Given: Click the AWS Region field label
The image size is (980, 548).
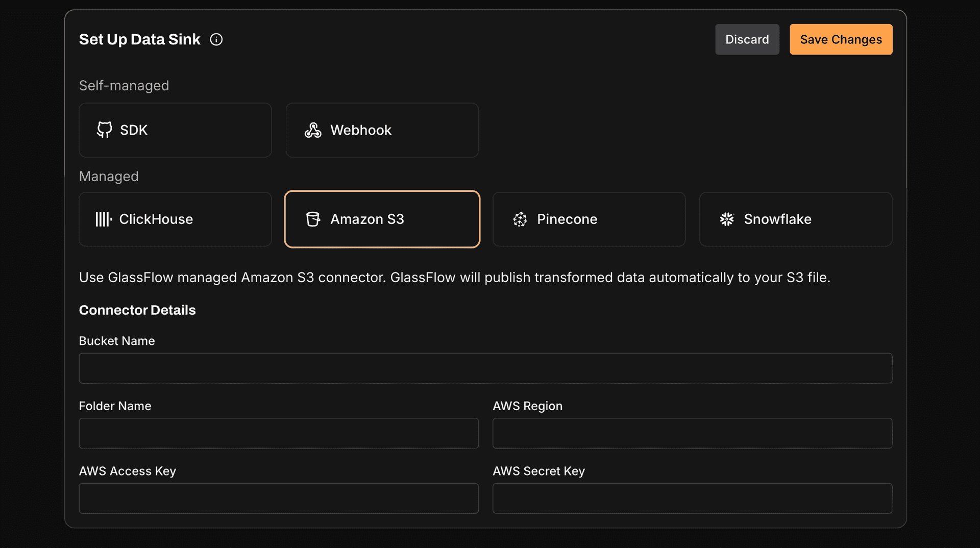Looking at the screenshot, I should click(527, 406).
